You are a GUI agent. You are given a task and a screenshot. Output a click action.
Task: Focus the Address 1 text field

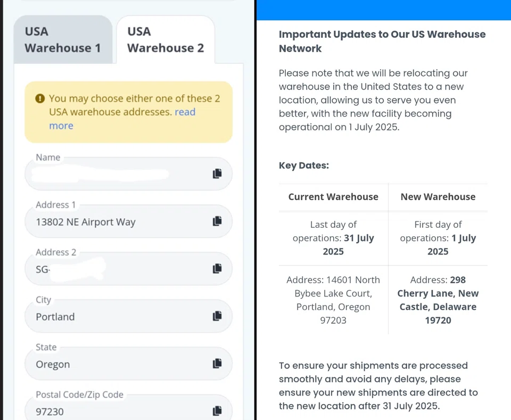(117, 222)
